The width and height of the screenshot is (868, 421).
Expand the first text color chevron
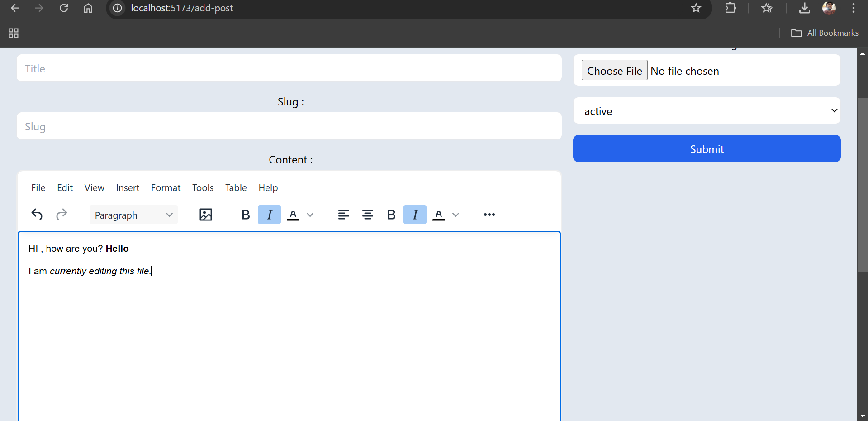tap(310, 215)
